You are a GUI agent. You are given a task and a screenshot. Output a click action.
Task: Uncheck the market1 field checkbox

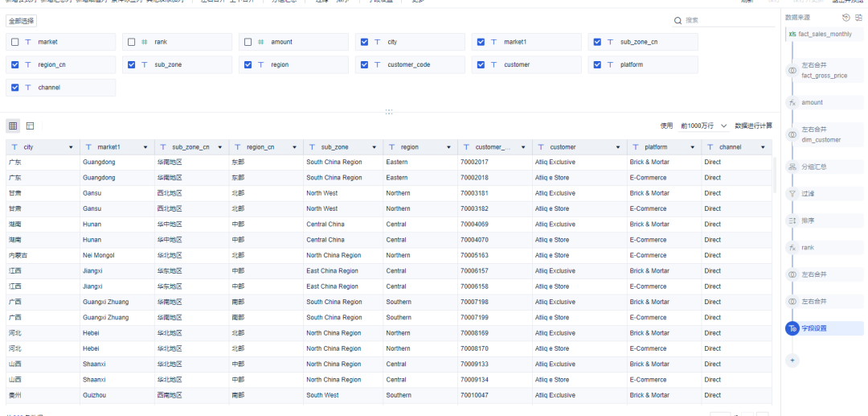(481, 42)
